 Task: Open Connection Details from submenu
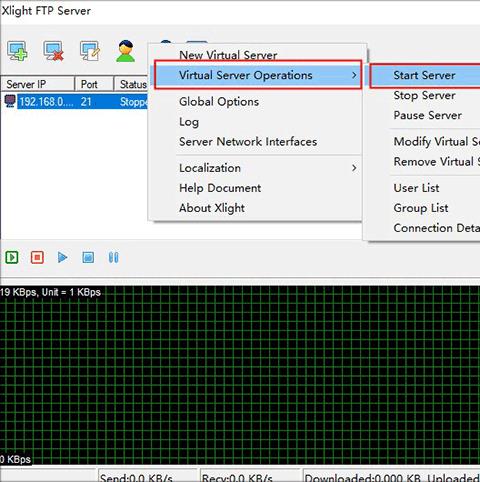pos(437,228)
